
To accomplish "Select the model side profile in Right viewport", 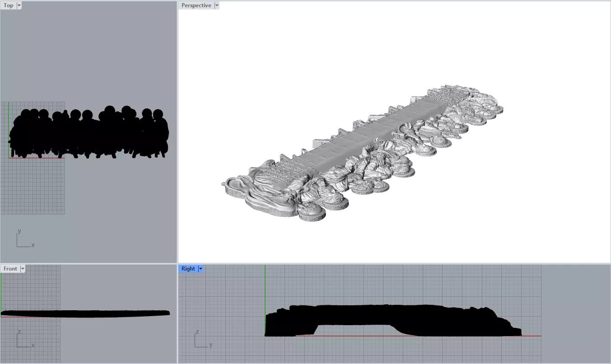I will point(393,320).
